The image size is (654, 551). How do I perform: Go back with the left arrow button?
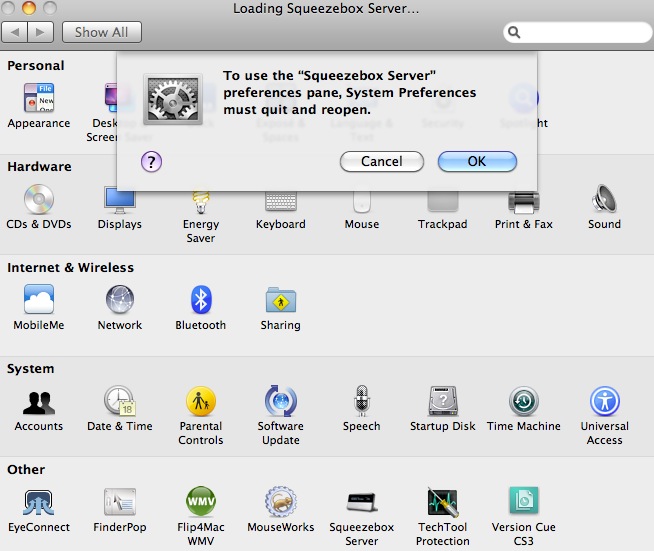[x=16, y=32]
